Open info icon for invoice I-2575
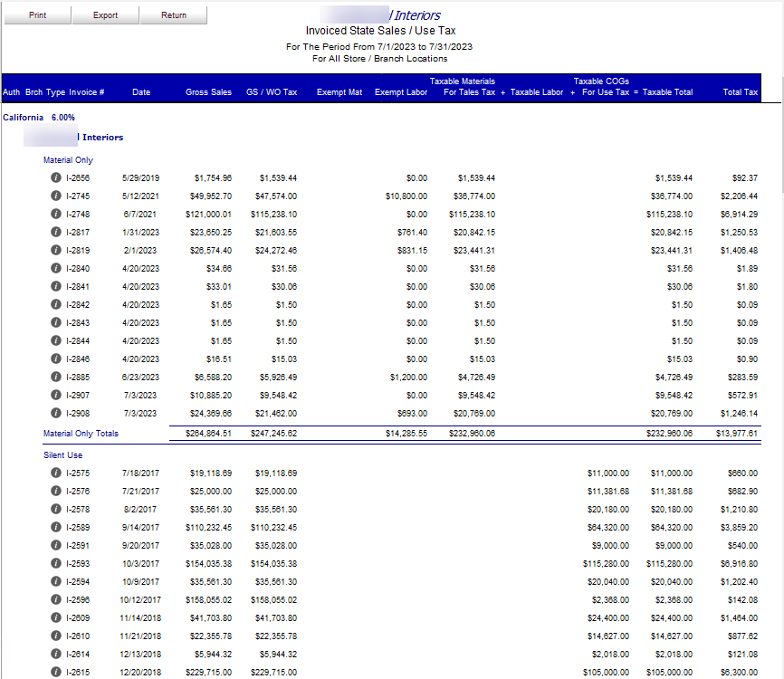784x679 pixels. point(56,473)
